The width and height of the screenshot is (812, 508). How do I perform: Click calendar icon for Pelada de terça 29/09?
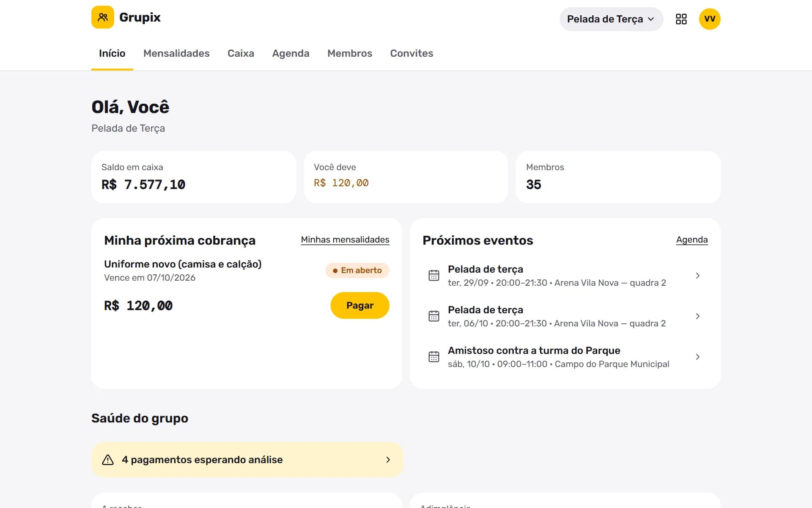(434, 276)
